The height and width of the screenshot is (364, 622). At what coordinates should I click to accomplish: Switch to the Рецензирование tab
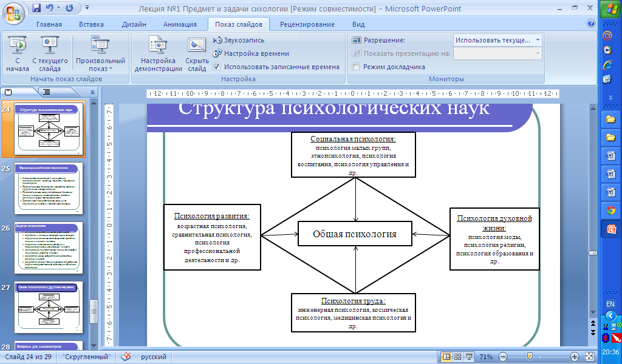[307, 24]
